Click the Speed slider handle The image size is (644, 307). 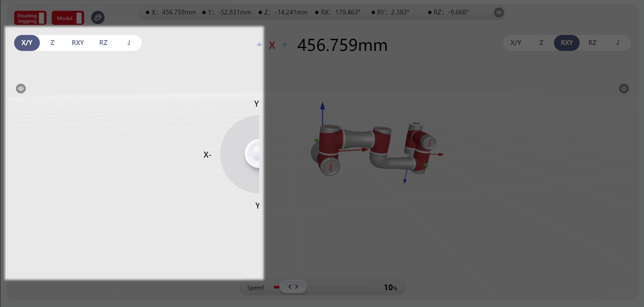pyautogui.click(x=293, y=287)
